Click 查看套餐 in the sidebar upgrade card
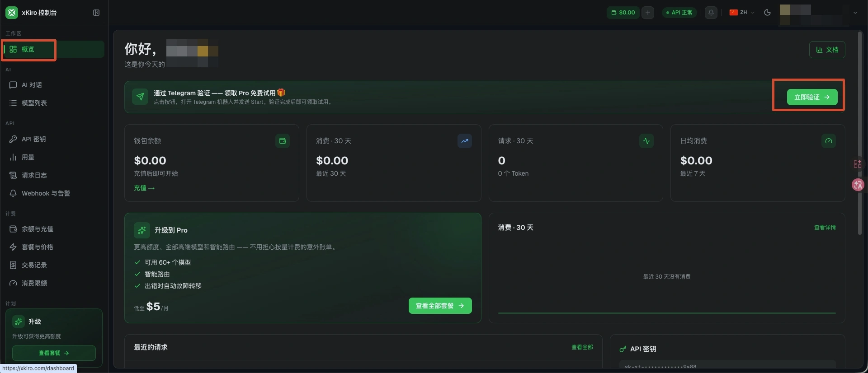The height and width of the screenshot is (373, 868). point(54,353)
